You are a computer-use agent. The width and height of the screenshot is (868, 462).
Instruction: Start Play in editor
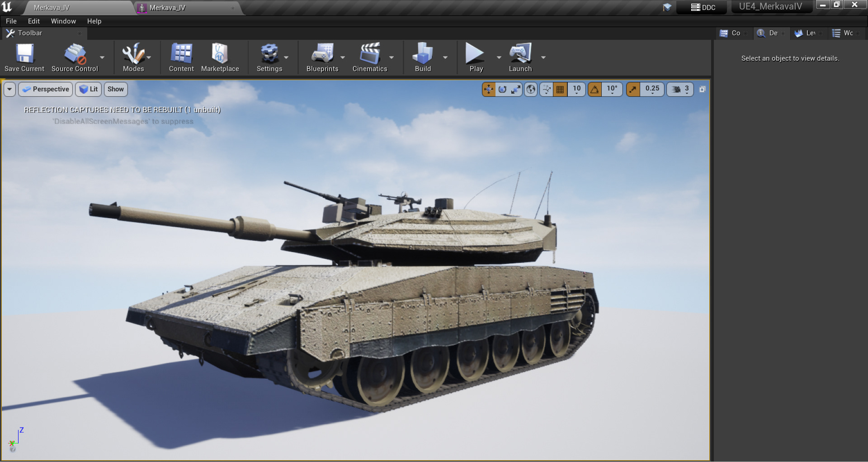475,54
